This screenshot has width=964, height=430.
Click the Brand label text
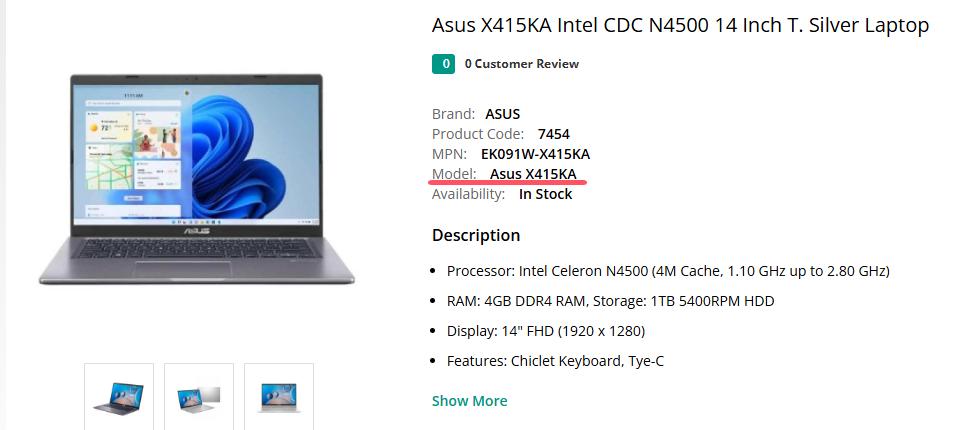pyautogui.click(x=453, y=114)
